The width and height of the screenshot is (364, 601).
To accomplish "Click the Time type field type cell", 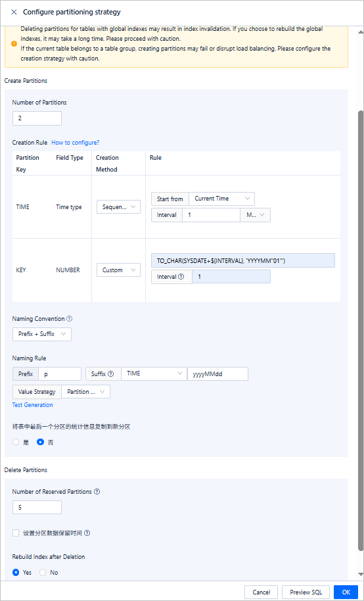I will point(69,207).
